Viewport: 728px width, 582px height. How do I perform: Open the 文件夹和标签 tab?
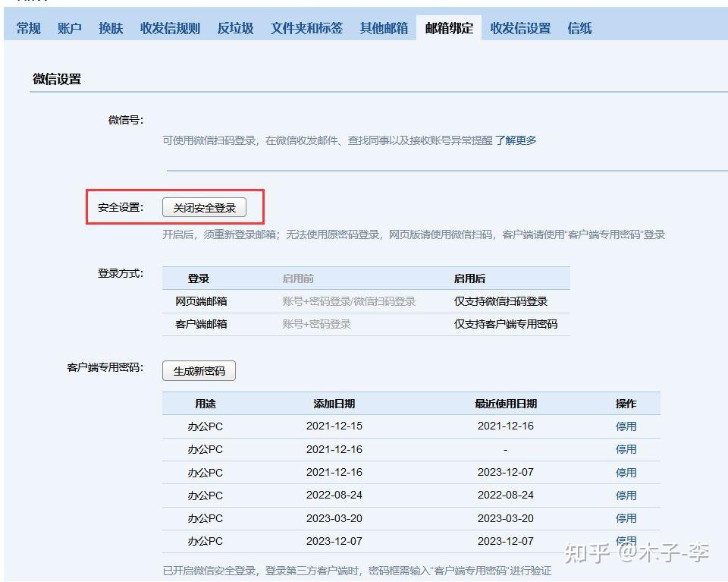(x=306, y=28)
